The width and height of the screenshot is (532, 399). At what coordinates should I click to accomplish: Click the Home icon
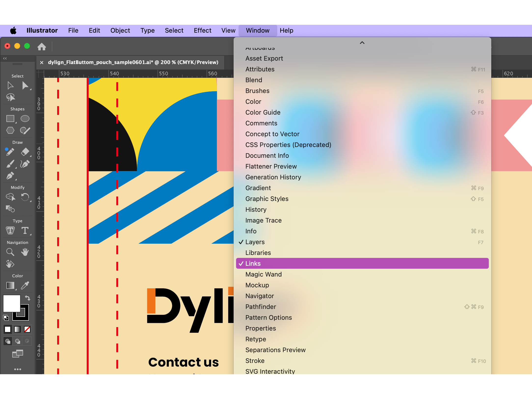coord(42,46)
